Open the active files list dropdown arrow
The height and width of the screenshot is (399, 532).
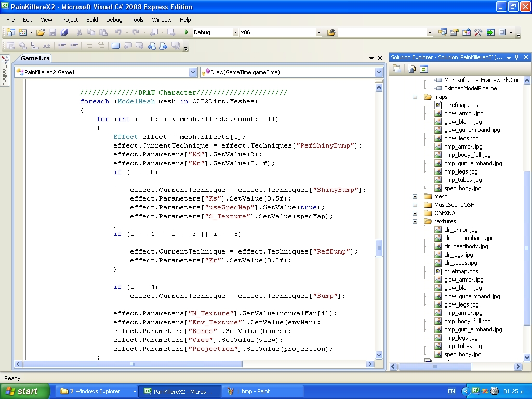[x=371, y=58]
